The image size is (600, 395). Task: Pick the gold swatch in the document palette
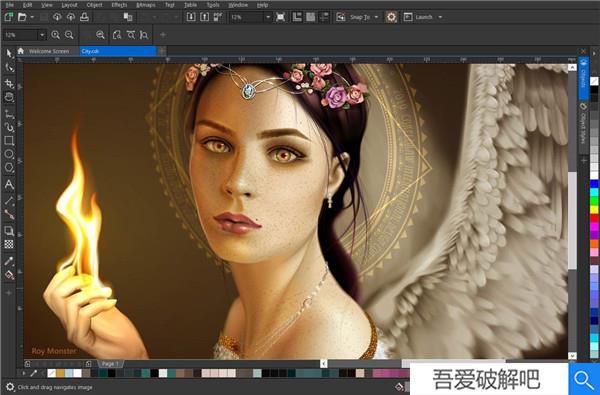(x=60, y=373)
